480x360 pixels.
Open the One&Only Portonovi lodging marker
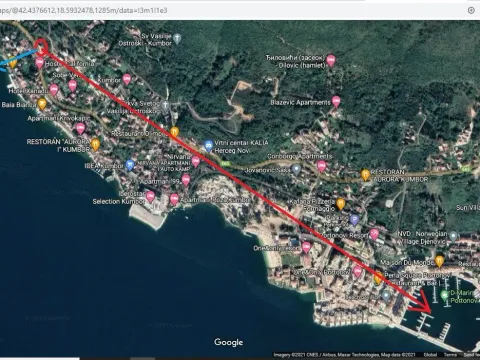[x=358, y=272]
